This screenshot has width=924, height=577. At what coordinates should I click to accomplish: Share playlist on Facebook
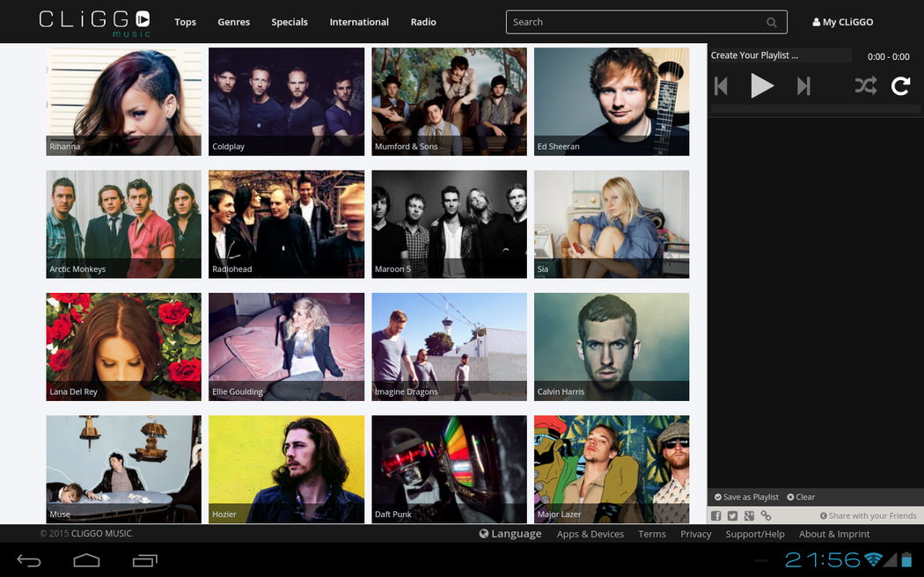(716, 516)
